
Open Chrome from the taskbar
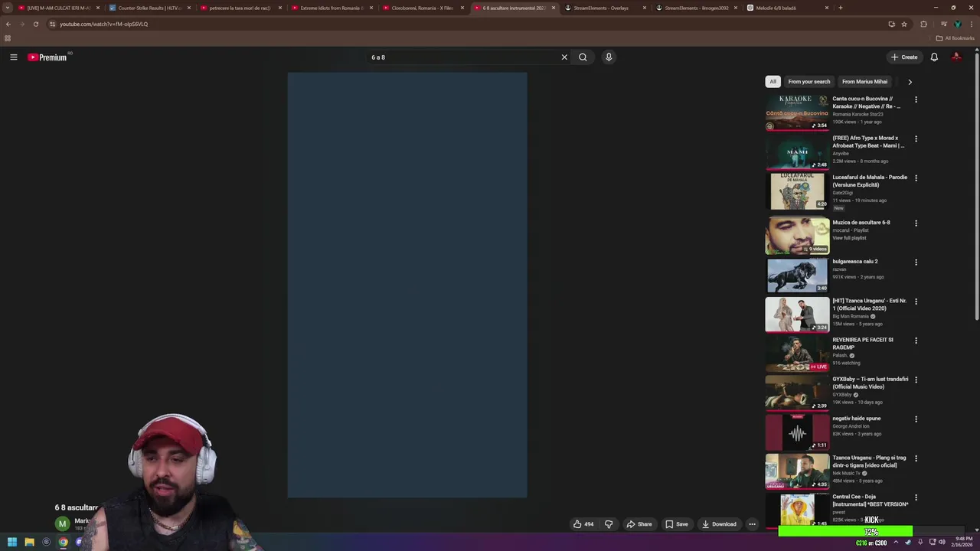pyautogui.click(x=63, y=542)
